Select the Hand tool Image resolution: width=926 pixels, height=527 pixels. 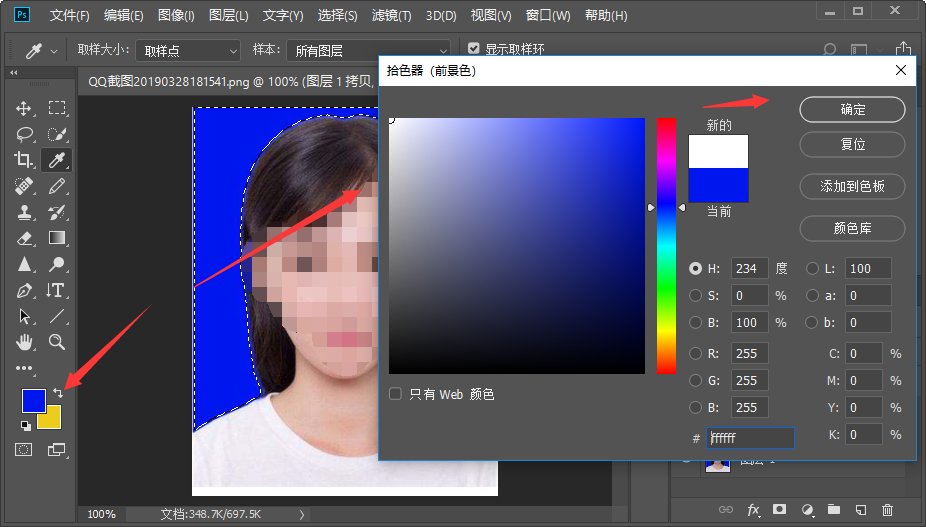coord(24,342)
